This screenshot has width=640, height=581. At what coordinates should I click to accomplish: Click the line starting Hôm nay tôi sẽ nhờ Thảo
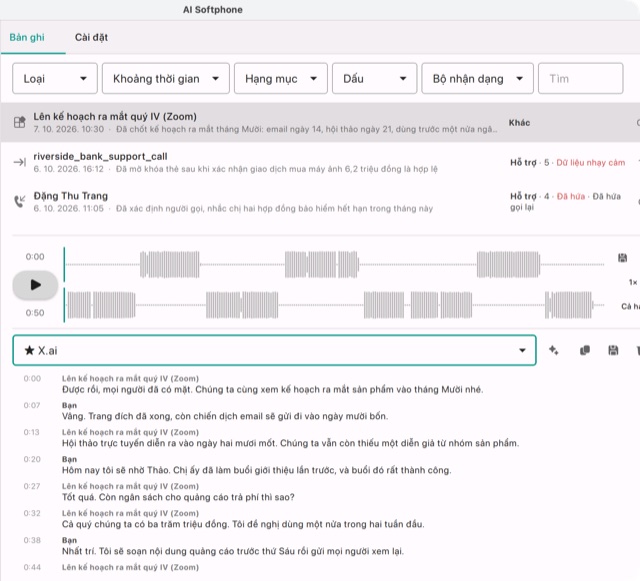tap(256, 470)
